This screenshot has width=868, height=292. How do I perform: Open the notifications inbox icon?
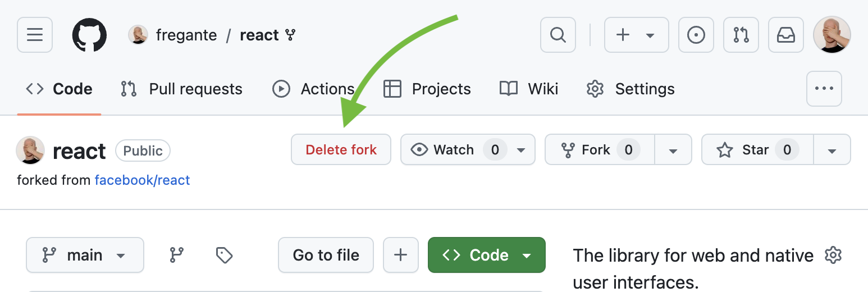786,35
